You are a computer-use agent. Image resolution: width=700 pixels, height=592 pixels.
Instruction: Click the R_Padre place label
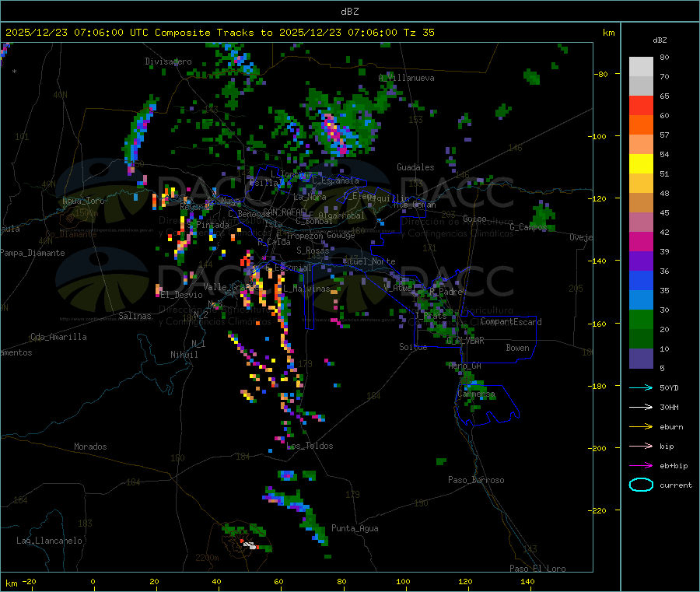click(x=446, y=292)
